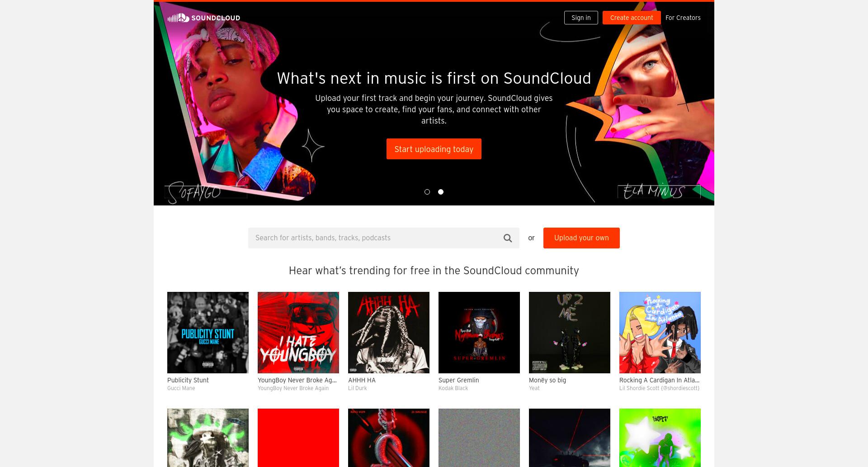Viewport: 868px width, 467px height.
Task: Click the search magnifier icon
Action: [x=508, y=238]
